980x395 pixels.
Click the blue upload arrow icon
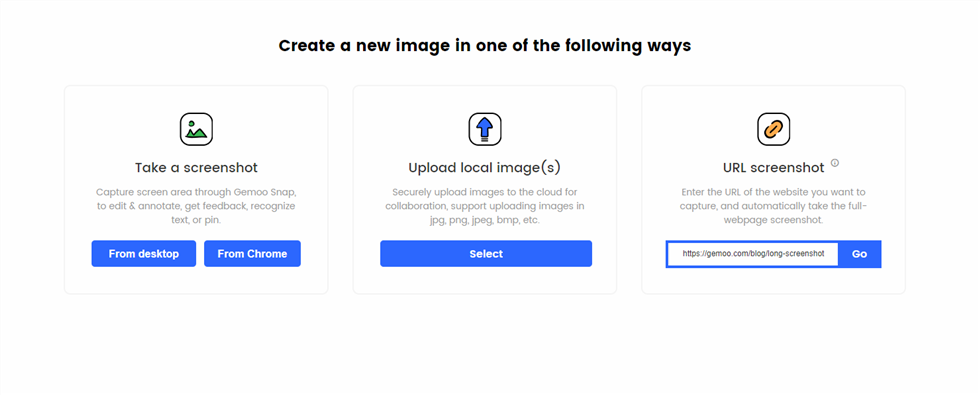[485, 129]
